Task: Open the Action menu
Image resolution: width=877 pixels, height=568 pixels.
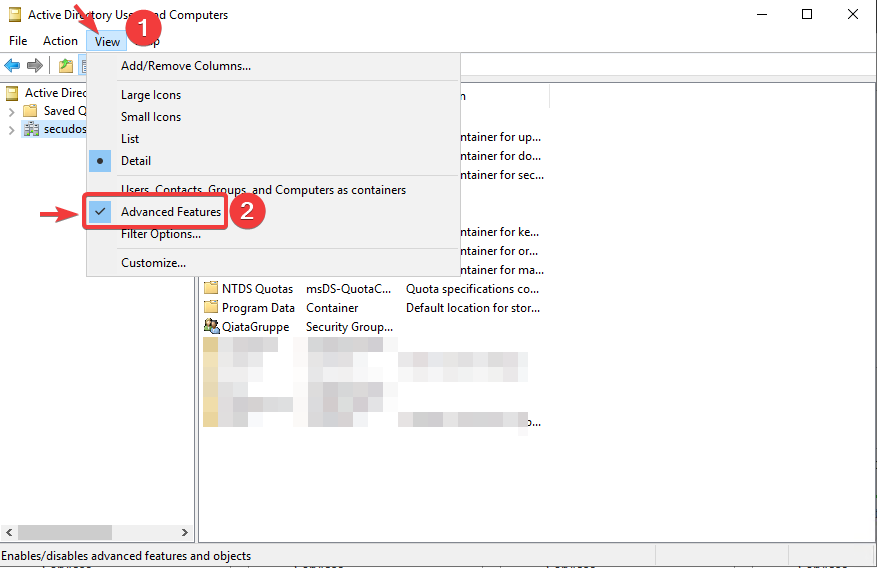Action: coord(60,41)
